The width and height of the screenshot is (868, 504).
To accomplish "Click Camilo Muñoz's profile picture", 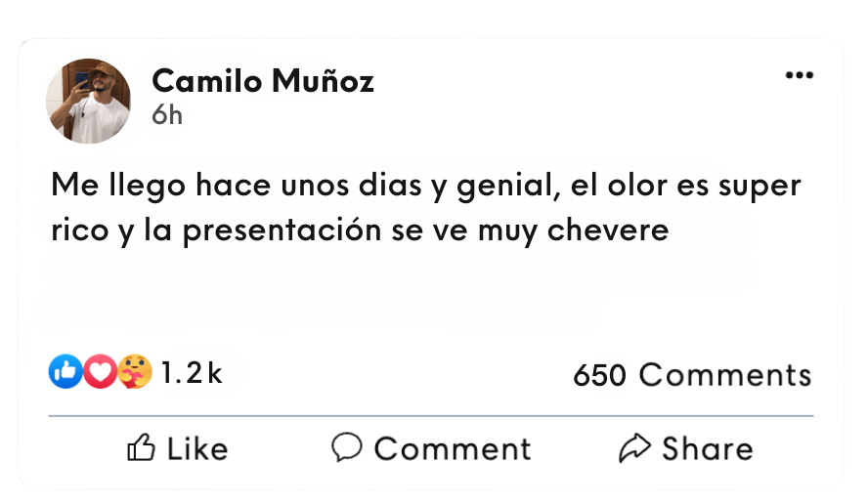I will (x=89, y=101).
